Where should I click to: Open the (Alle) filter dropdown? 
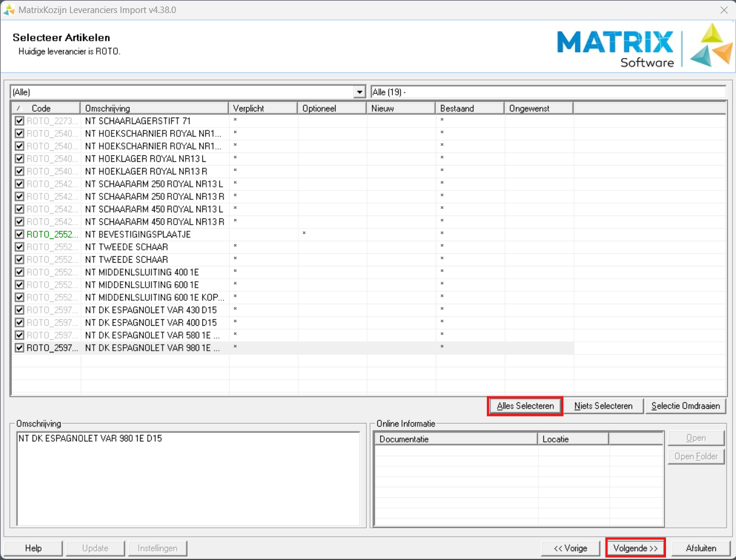click(359, 92)
